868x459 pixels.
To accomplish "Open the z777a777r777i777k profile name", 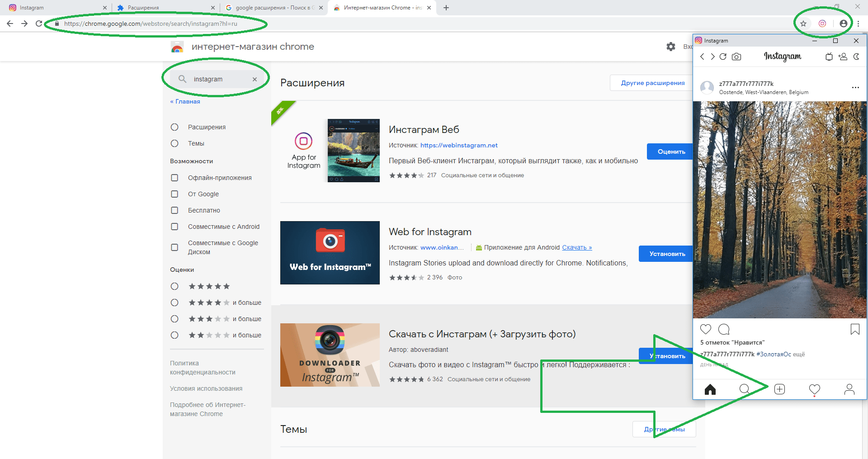I will [746, 84].
